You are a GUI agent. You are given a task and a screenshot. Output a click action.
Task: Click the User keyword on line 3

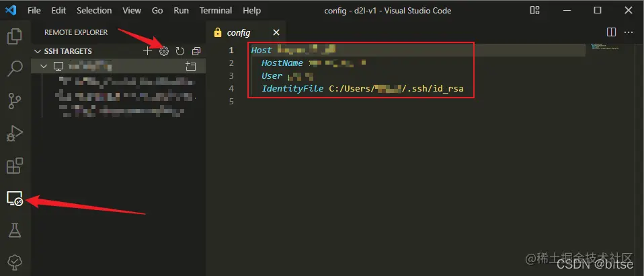coord(272,75)
